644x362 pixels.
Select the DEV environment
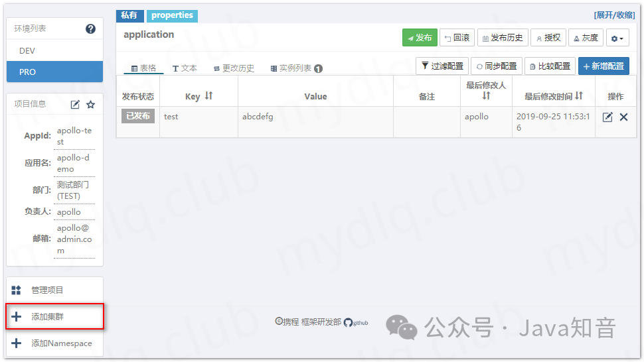[54, 51]
